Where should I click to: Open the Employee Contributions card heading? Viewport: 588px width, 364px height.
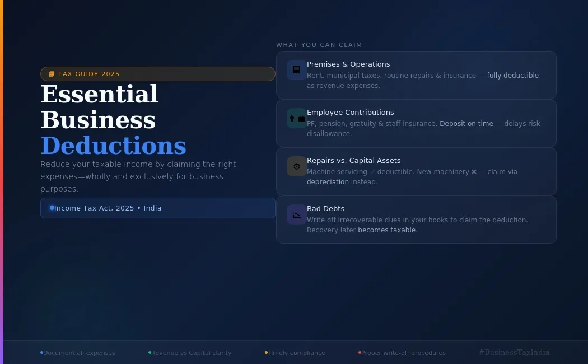coord(351,113)
